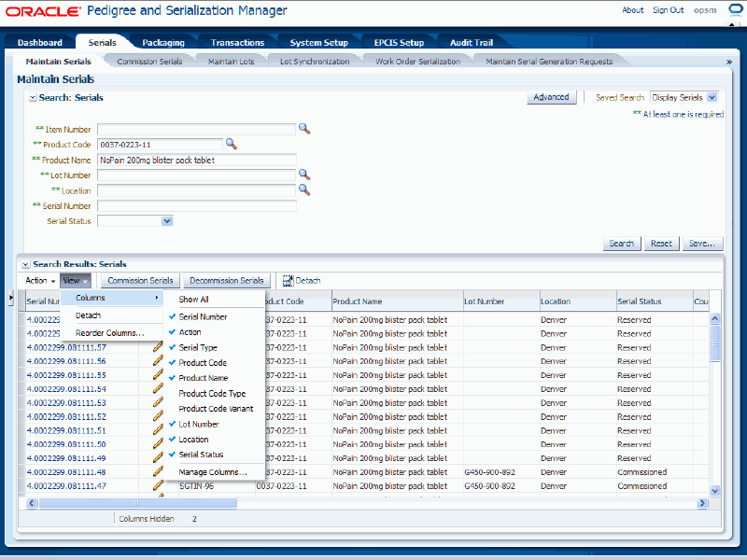Switch to the Packaging tab
This screenshot has width=747, height=560.
[162, 42]
